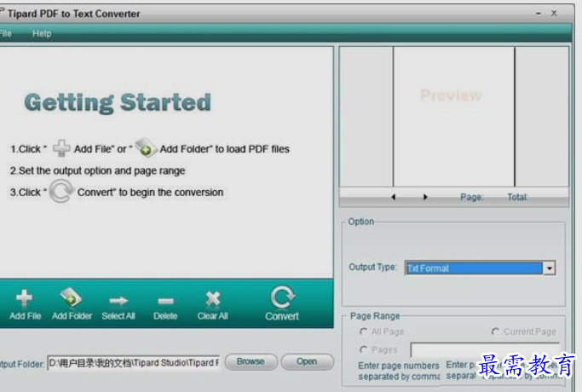Select the Txt Format combo box field
The image size is (582, 392).
pyautogui.click(x=474, y=268)
